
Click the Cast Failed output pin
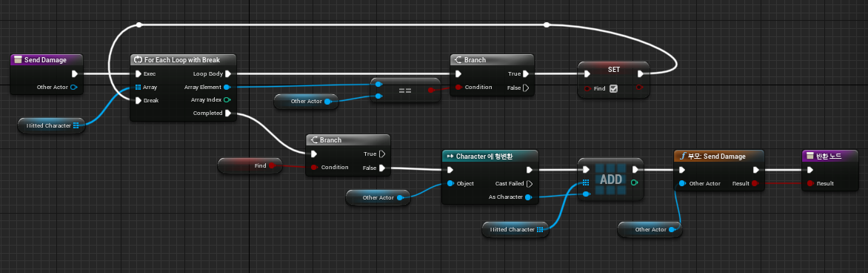click(x=530, y=184)
